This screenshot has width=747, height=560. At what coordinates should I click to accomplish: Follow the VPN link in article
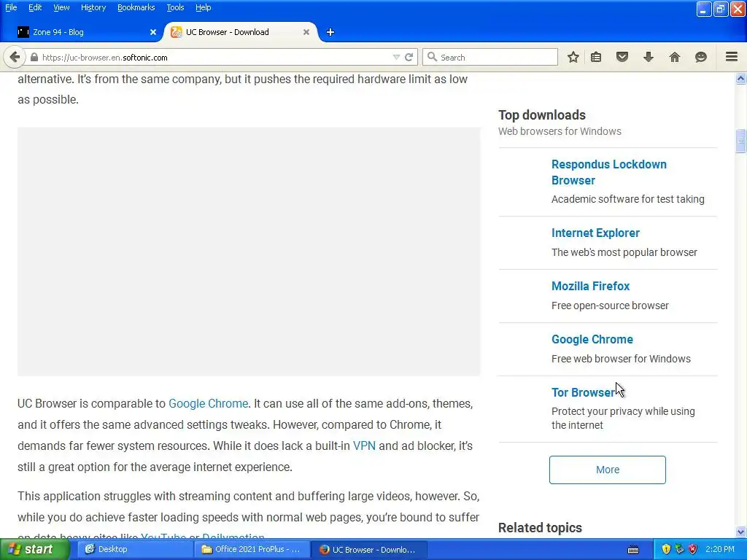[x=364, y=446]
